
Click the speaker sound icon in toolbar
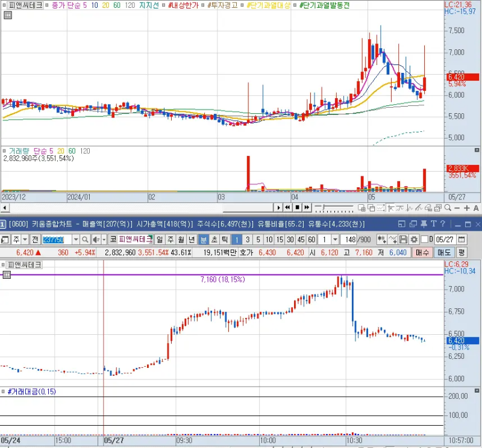coord(96,240)
